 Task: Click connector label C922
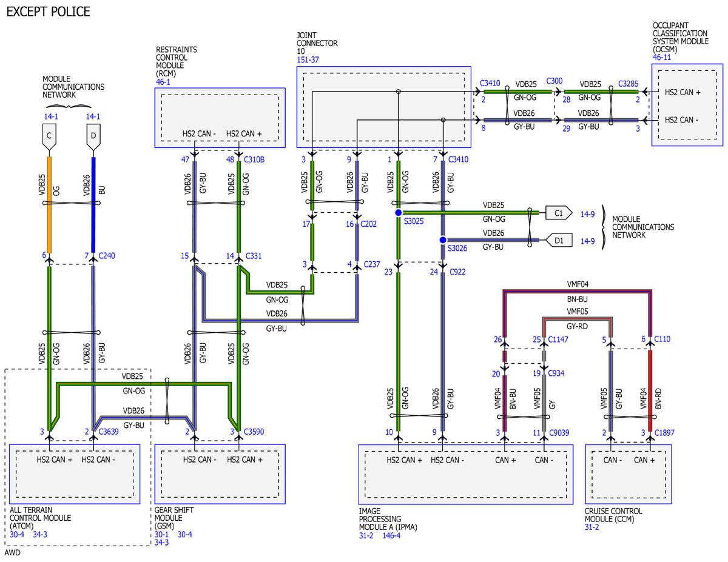pos(459,272)
